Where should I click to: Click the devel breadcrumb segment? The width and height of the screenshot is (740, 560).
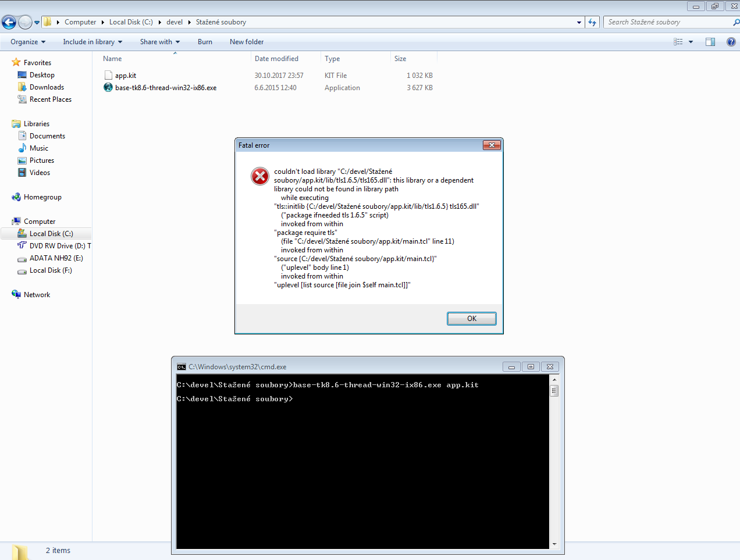[175, 22]
